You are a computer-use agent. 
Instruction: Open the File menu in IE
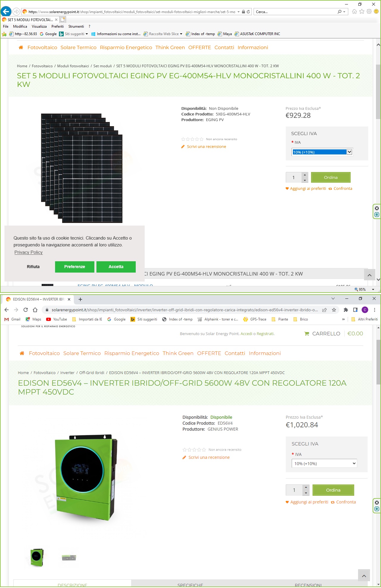coord(6,26)
